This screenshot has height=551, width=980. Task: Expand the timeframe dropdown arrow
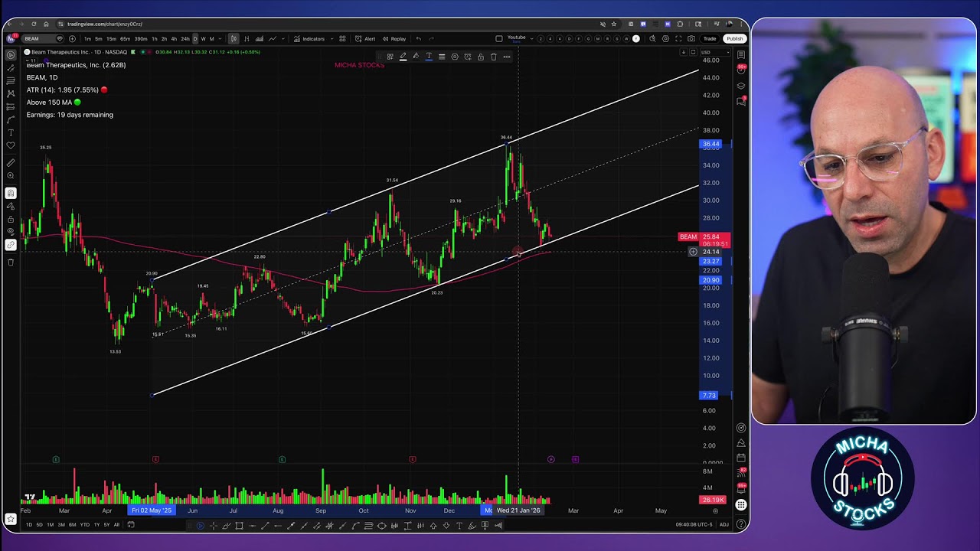click(x=220, y=38)
